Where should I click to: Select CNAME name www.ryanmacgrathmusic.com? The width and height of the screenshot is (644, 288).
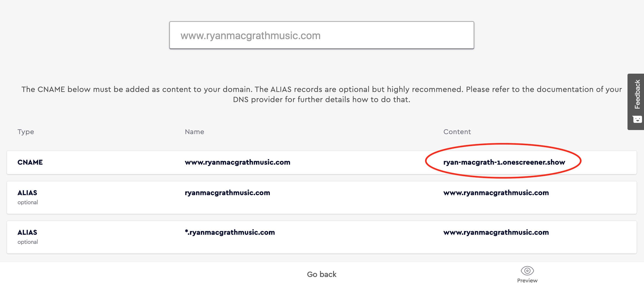(237, 162)
